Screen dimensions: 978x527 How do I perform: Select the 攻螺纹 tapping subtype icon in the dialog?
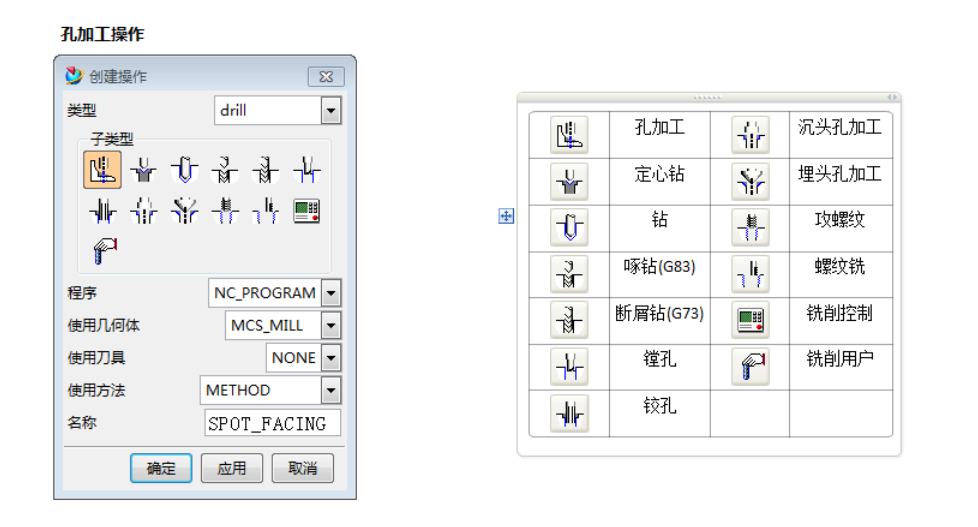(x=225, y=211)
